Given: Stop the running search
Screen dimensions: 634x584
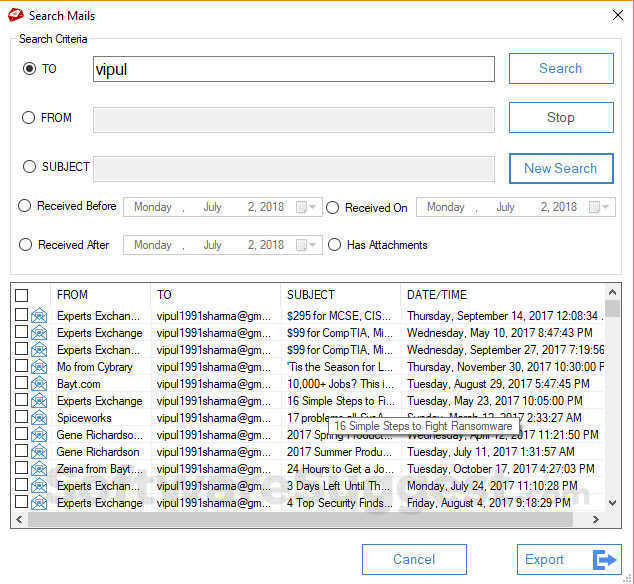Looking at the screenshot, I should (x=561, y=118).
